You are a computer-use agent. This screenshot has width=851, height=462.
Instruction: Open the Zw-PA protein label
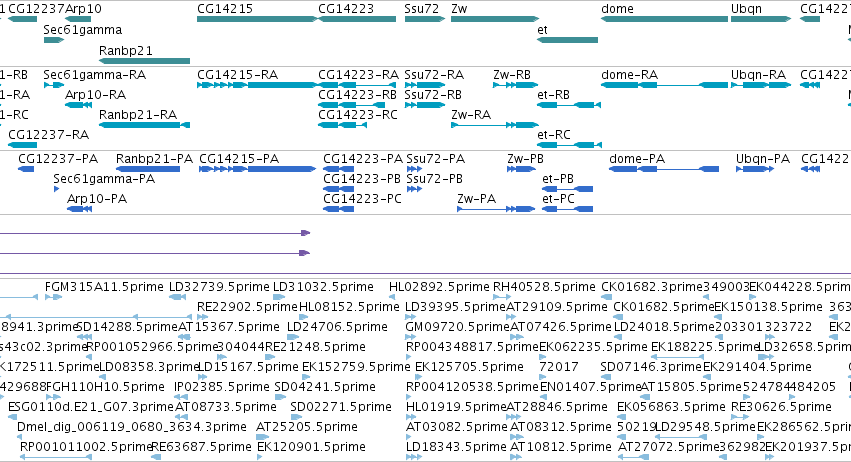(x=477, y=199)
